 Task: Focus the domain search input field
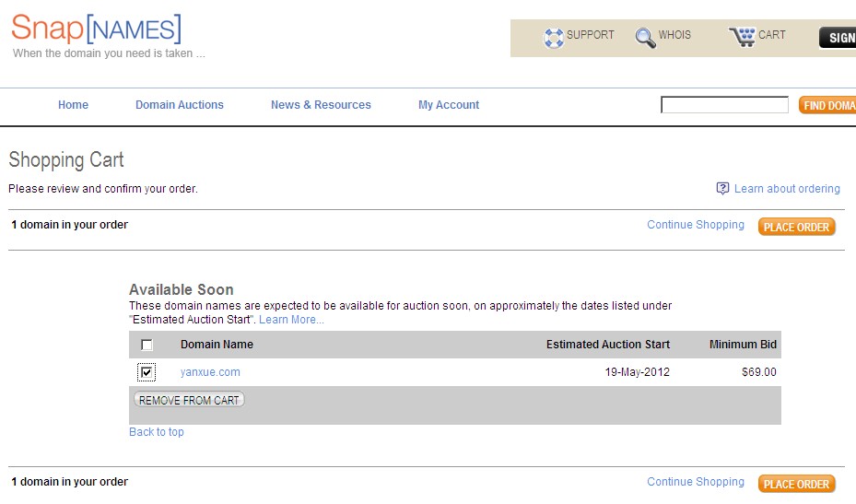pyautogui.click(x=724, y=105)
